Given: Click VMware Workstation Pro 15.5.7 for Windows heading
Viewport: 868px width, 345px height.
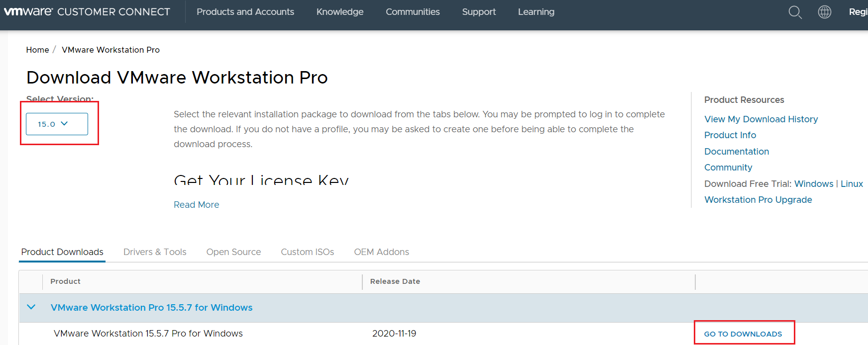Looking at the screenshot, I should 151,307.
